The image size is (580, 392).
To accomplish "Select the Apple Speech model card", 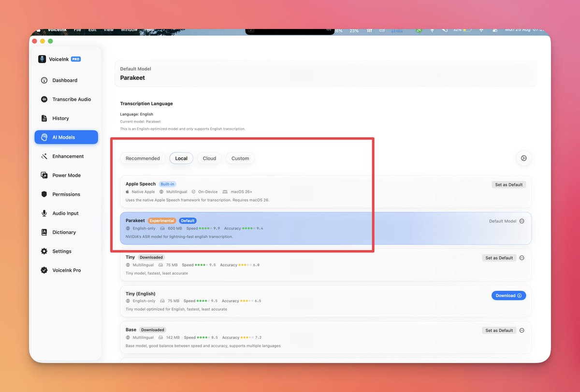I will click(326, 192).
